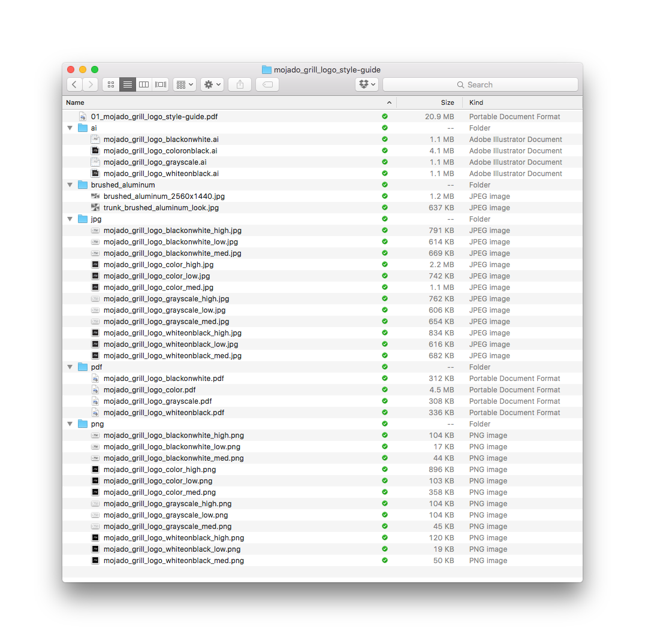Collapse the jpg folder
Screen dimensions: 645x644
click(70, 219)
